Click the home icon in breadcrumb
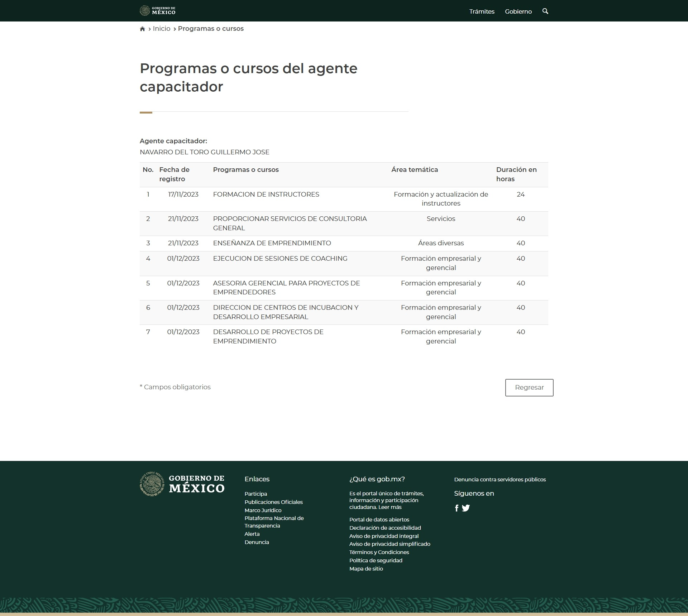 142,29
